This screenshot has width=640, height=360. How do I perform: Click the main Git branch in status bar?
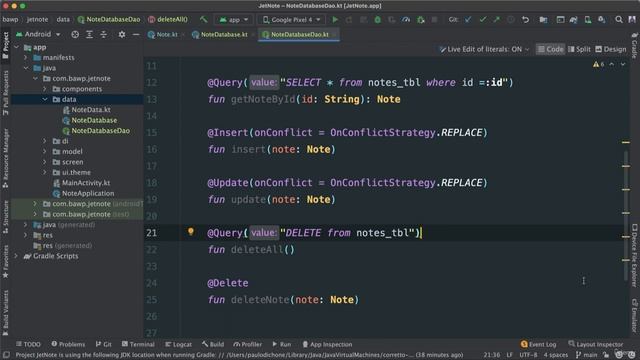[x=586, y=355]
